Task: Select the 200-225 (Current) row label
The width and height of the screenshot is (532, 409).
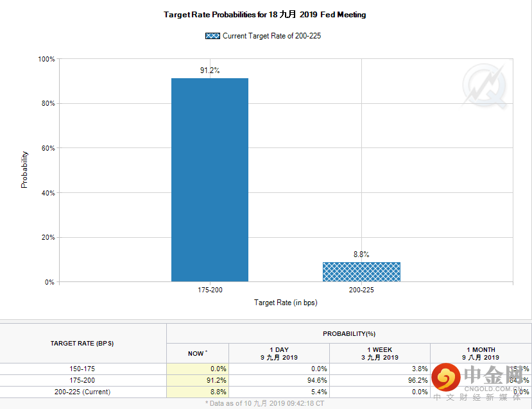Action: point(82,392)
